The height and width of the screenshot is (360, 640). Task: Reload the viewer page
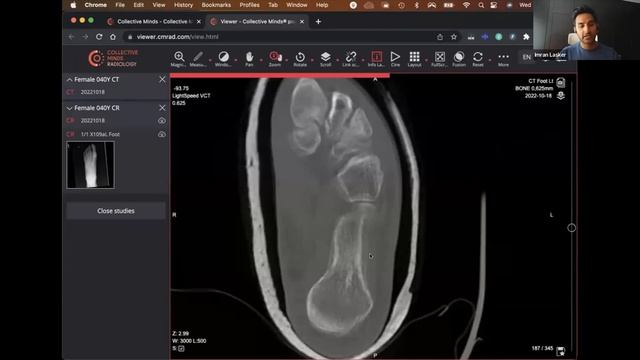99,37
